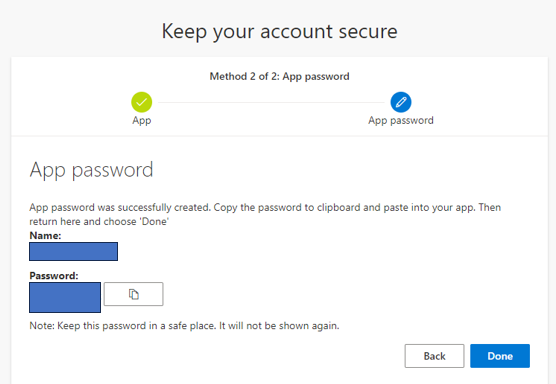The height and width of the screenshot is (384, 556).
Task: Click the Password label
Action: pos(54,276)
